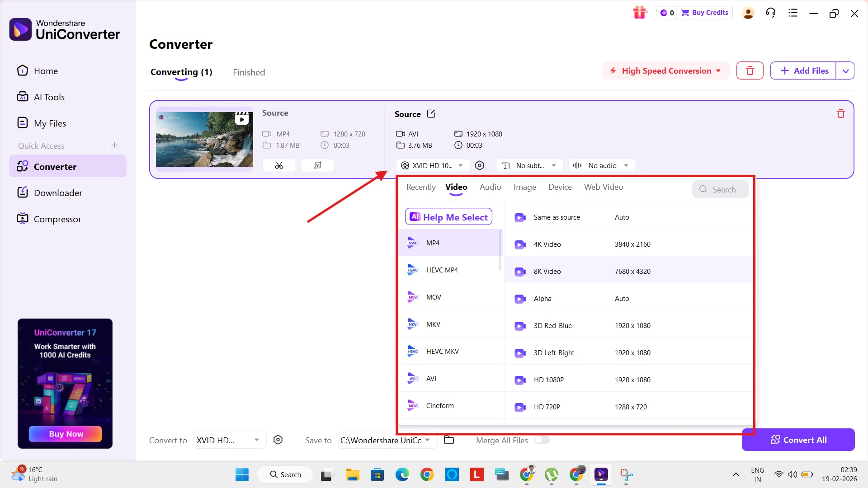Open the Downloader section
This screenshot has width=868, height=488.
57,192
